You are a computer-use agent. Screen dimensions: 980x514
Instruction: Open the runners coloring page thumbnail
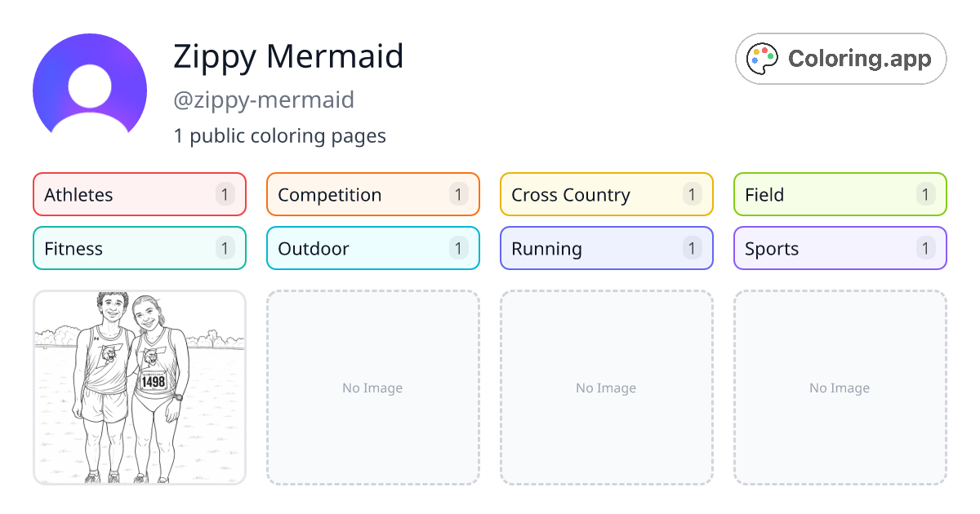point(139,388)
